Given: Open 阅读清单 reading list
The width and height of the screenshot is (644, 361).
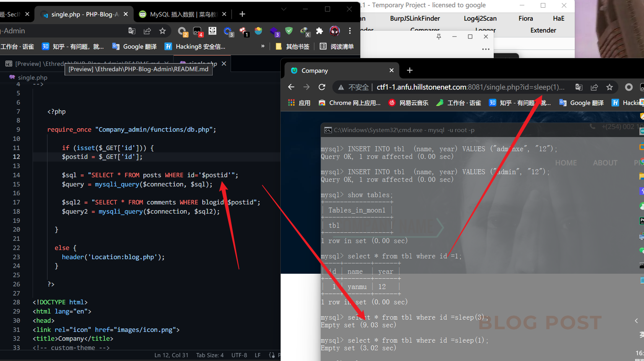Looking at the screenshot, I should click(x=337, y=46).
